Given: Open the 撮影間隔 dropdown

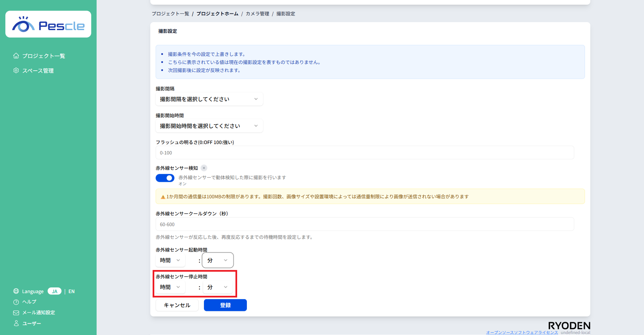Looking at the screenshot, I should [x=209, y=99].
